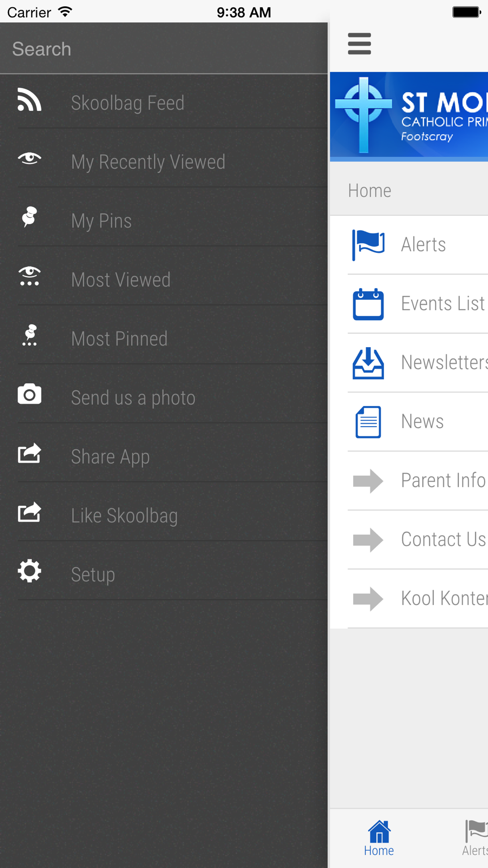The width and height of the screenshot is (488, 868).
Task: Expand the Parent Info section arrow
Action: pos(368,481)
